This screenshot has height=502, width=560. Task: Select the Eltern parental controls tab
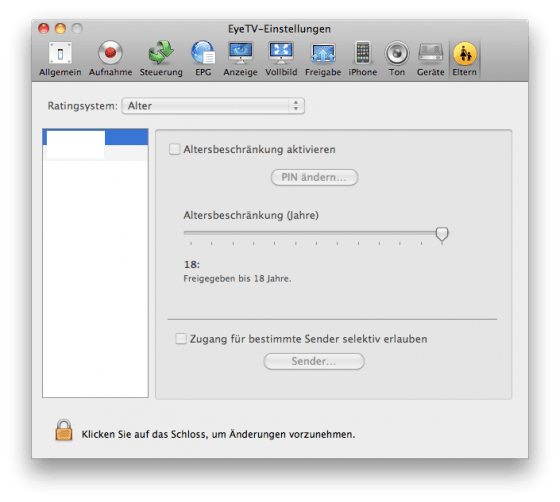pyautogui.click(x=464, y=59)
